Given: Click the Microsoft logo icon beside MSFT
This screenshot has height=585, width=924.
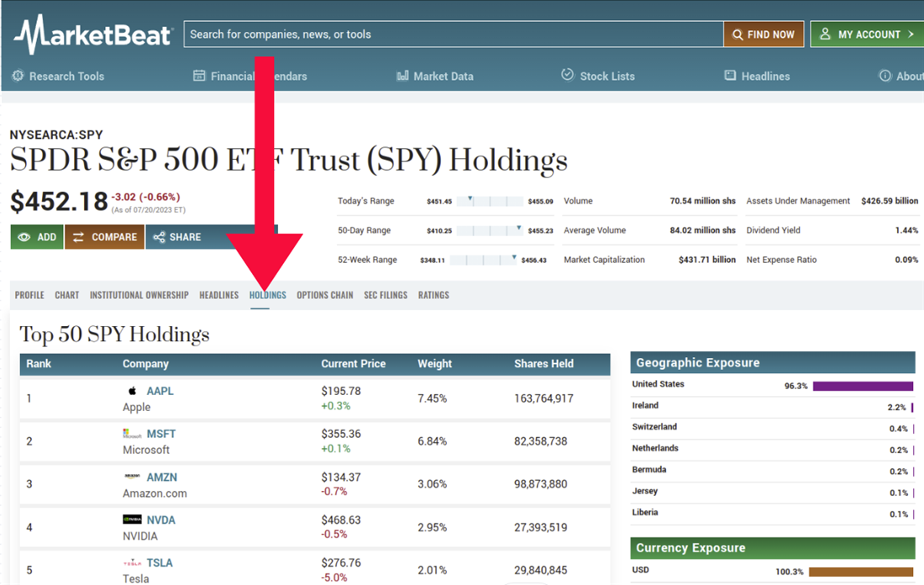Looking at the screenshot, I should pos(132,434).
